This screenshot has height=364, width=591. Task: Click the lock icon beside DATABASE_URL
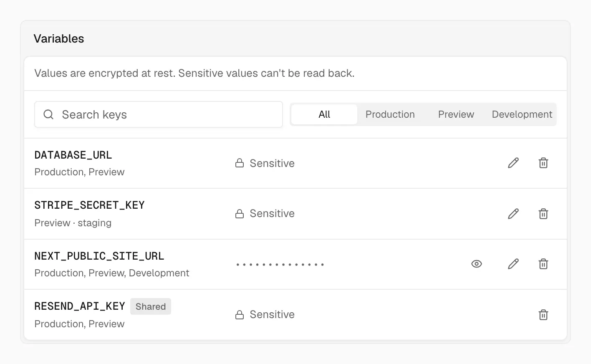click(240, 163)
